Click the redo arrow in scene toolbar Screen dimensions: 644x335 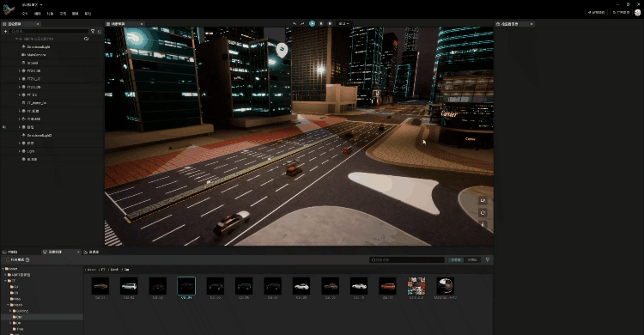click(x=302, y=24)
